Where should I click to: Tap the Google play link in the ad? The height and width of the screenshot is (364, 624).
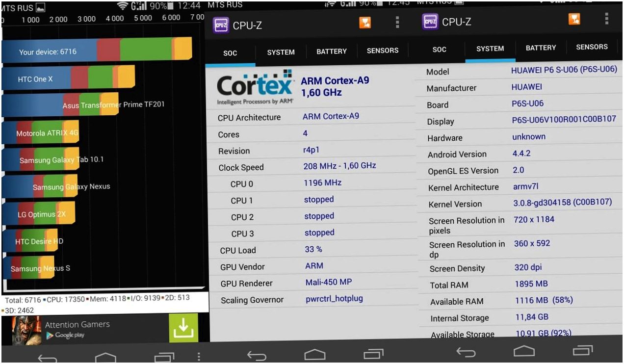[65, 335]
